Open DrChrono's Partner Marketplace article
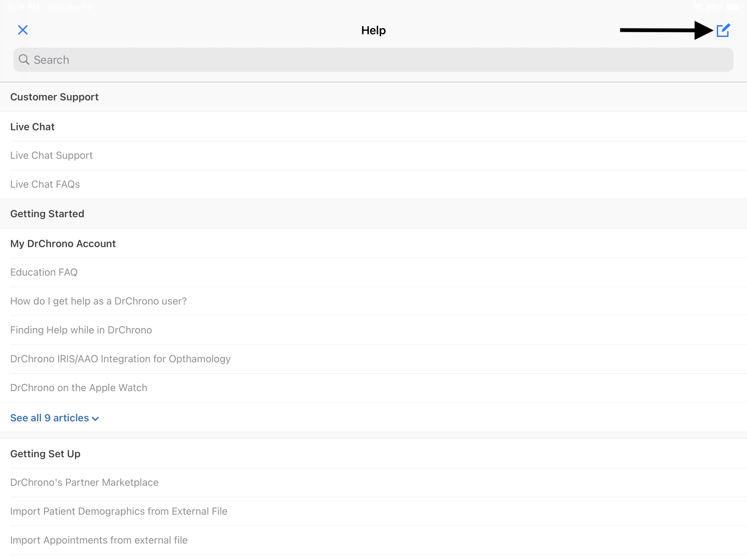Image resolution: width=747 pixels, height=560 pixels. tap(373, 483)
